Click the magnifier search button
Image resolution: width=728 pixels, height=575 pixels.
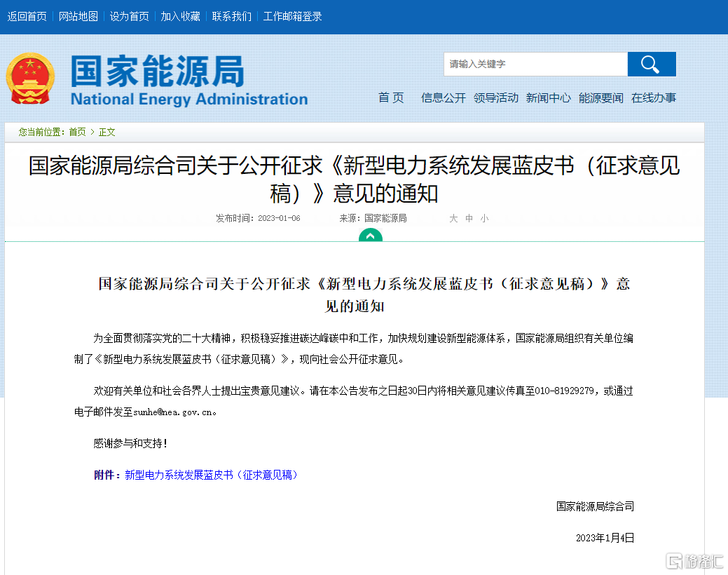click(652, 64)
